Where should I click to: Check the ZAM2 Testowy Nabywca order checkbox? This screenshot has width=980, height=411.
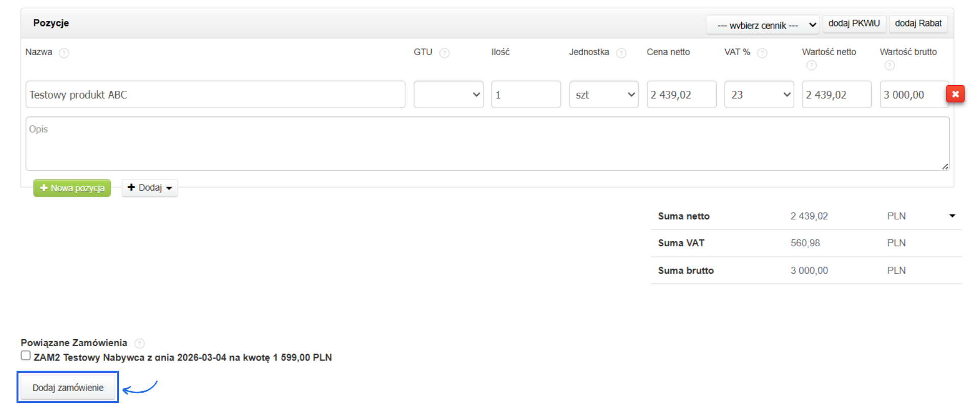click(x=26, y=355)
